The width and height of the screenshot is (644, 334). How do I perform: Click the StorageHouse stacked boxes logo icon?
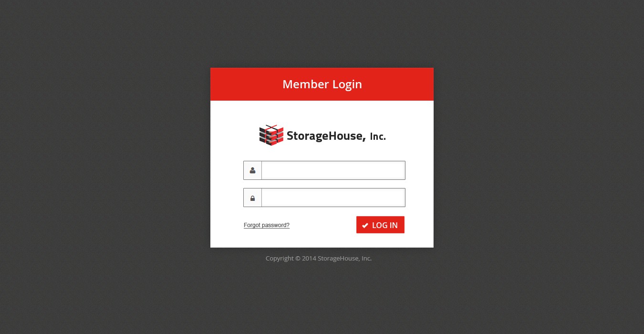click(x=271, y=135)
